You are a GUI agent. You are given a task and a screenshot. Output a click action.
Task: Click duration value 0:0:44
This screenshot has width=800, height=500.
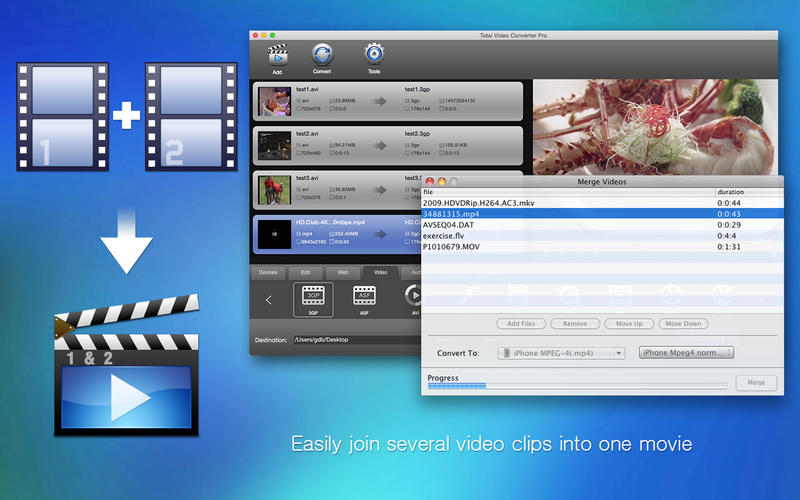729,203
